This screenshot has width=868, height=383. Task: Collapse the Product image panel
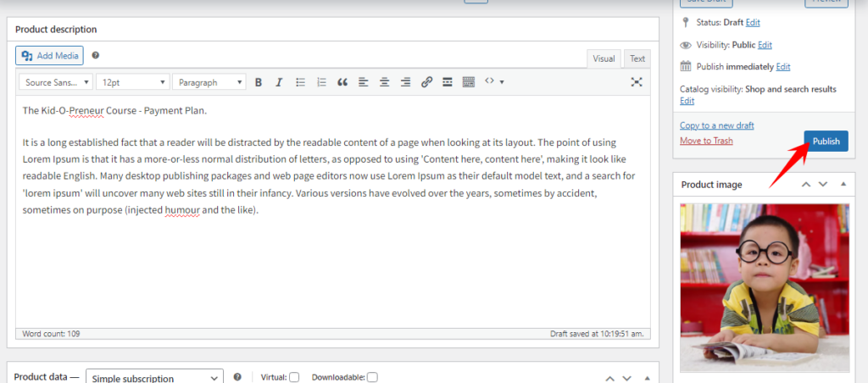(x=843, y=184)
